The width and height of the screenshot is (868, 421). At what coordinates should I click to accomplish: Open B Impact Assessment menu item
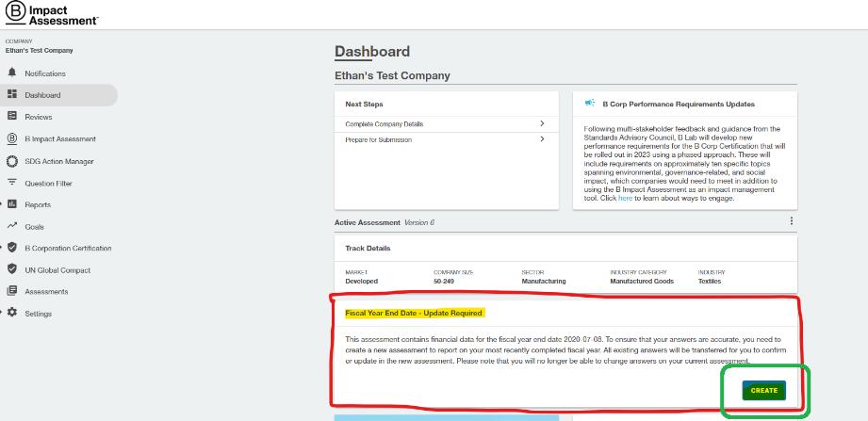(60, 138)
